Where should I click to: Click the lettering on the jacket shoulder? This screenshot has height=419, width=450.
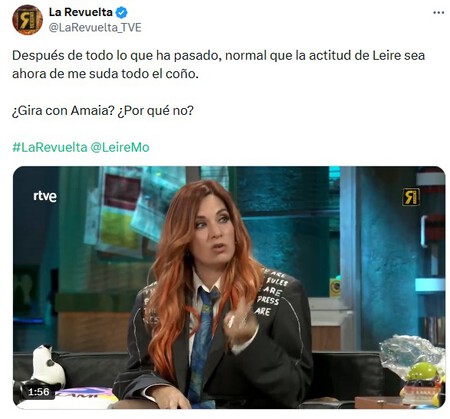point(274,292)
